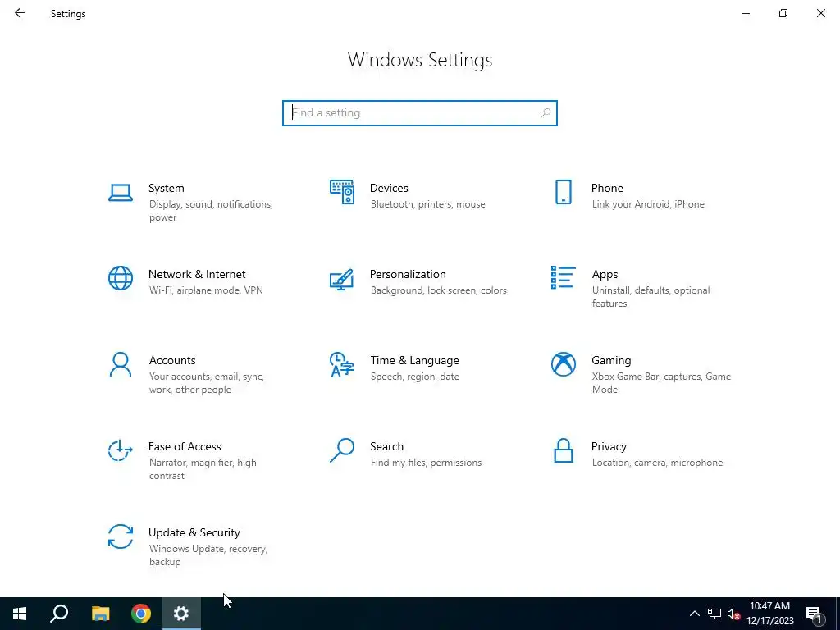840x630 pixels.
Task: Open the Windows Start menu
Action: pyautogui.click(x=20, y=614)
